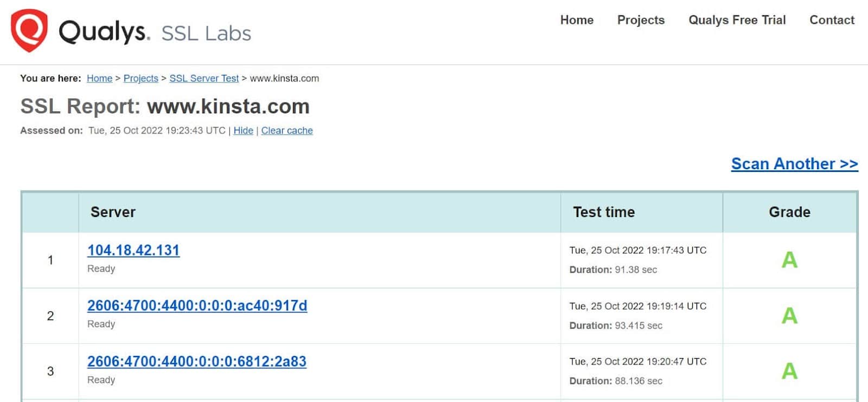Click the Grade column header

[789, 212]
